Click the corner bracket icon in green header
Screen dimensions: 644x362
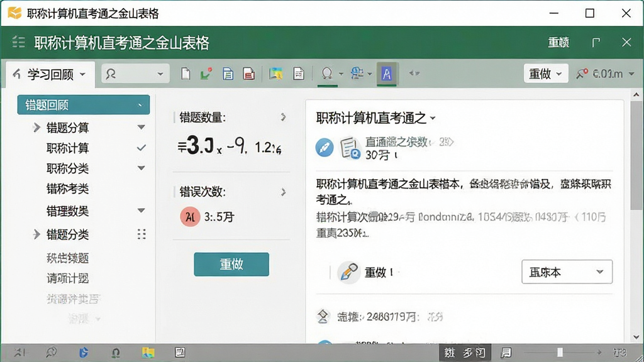click(596, 42)
